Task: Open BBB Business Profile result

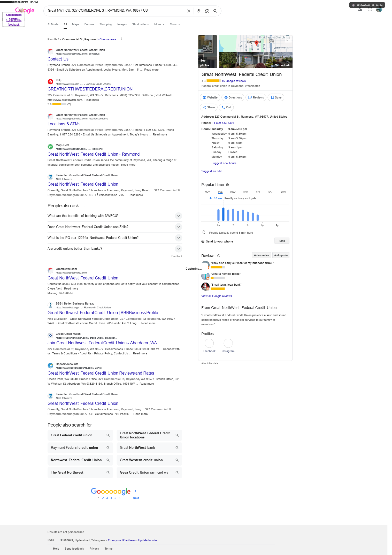Action: pyautogui.click(x=103, y=313)
